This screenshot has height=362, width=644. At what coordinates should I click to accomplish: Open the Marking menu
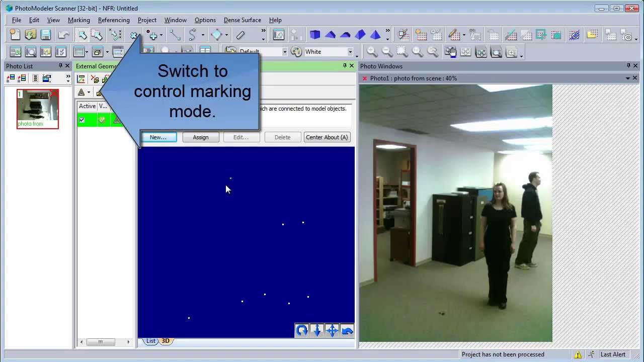[79, 20]
